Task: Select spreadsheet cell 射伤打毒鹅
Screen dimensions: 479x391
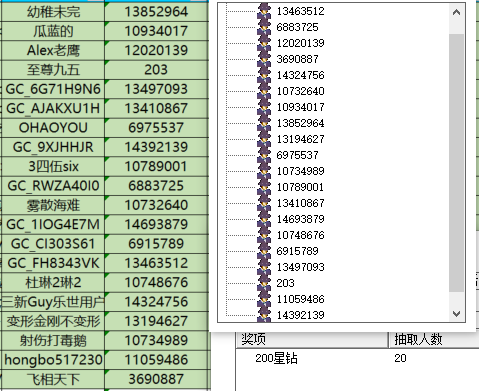Action: [x=53, y=340]
